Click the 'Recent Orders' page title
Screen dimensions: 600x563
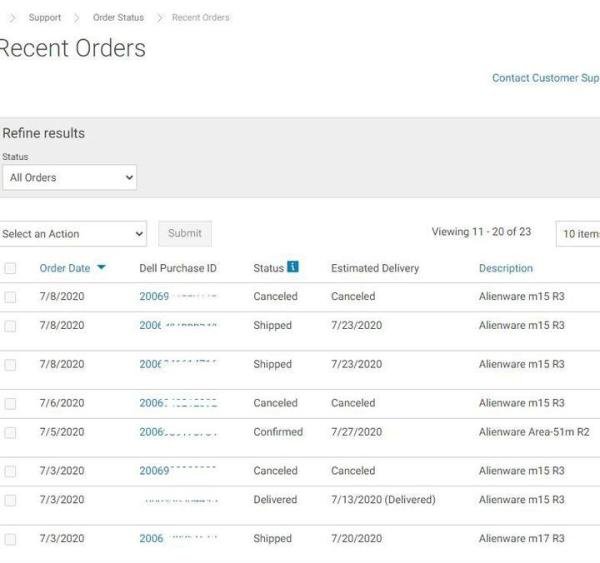(x=73, y=48)
